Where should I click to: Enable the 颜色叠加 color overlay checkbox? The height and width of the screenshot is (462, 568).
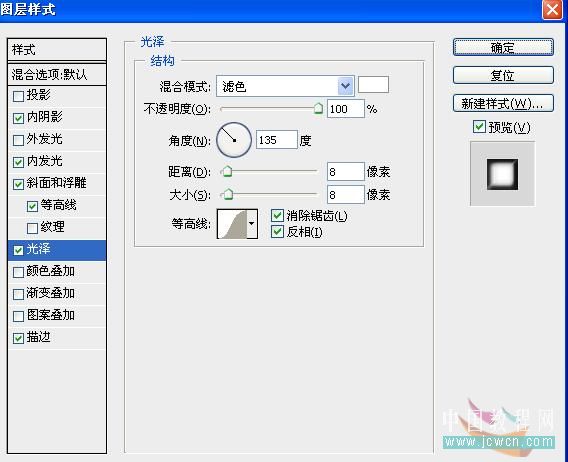pos(18,272)
